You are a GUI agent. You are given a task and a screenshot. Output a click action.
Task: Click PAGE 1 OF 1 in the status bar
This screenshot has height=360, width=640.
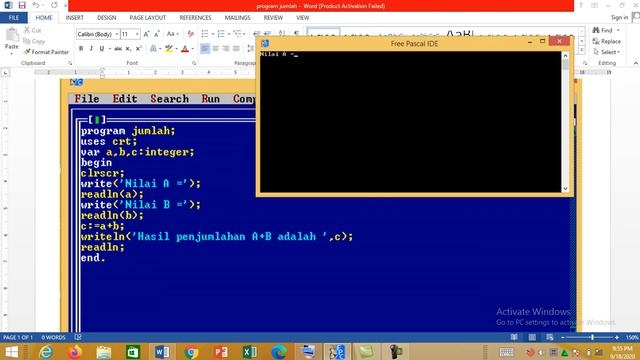pos(18,337)
